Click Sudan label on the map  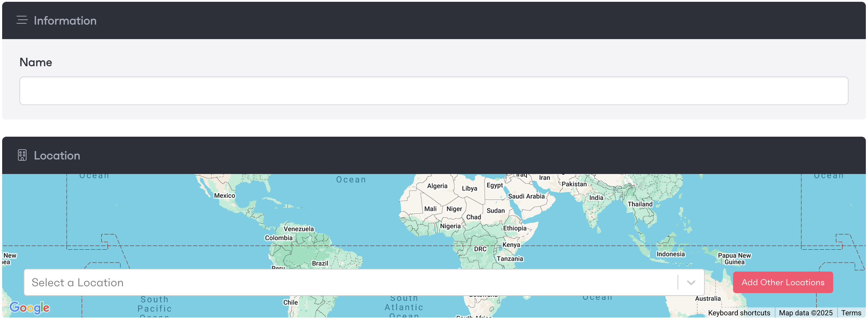point(496,211)
